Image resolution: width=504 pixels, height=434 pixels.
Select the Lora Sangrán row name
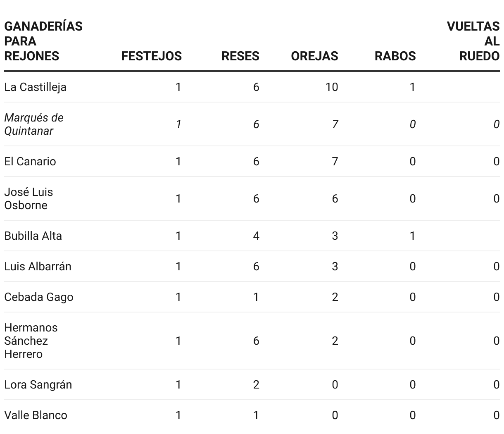point(38,385)
